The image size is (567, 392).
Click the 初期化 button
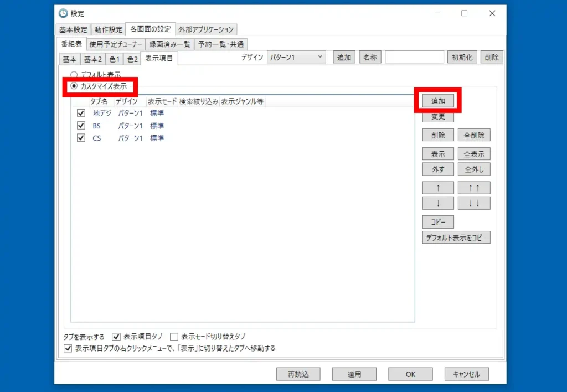pyautogui.click(x=462, y=57)
